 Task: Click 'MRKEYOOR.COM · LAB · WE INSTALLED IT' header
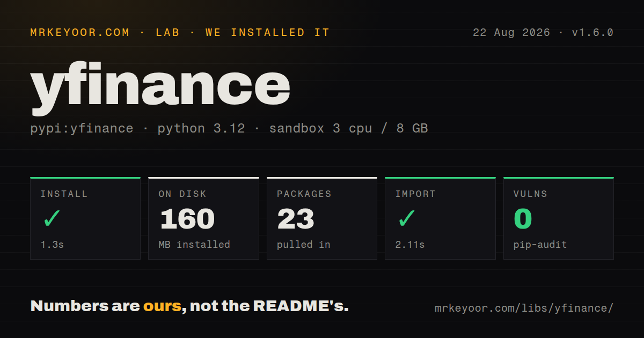click(180, 33)
